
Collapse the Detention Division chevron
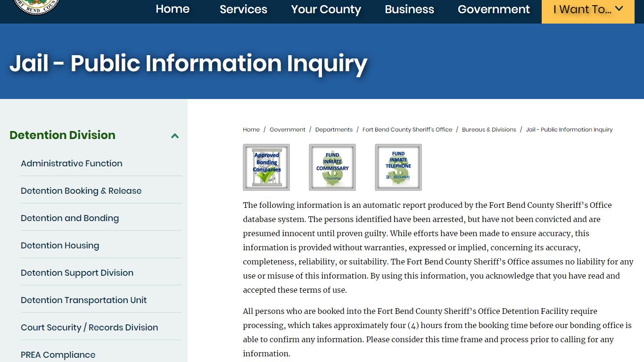coord(175,136)
